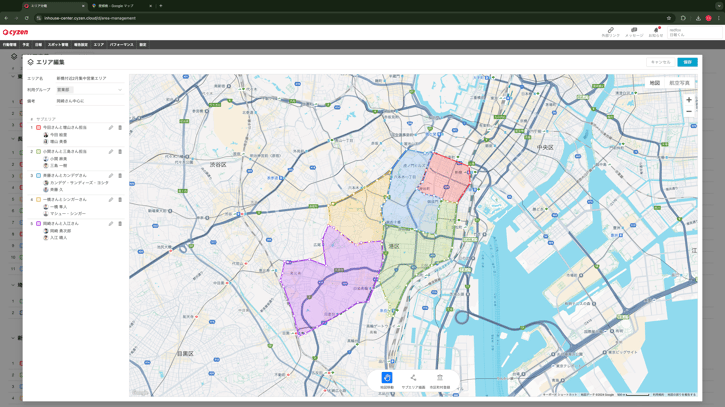
Task: Edit sub-area 5 with pencil icon
Action: click(111, 224)
